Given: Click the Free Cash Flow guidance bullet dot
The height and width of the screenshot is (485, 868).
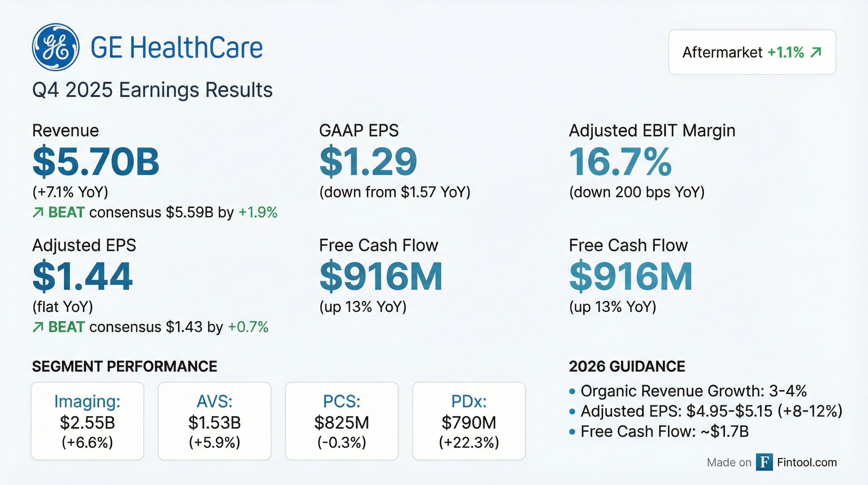Looking at the screenshot, I should (x=572, y=432).
